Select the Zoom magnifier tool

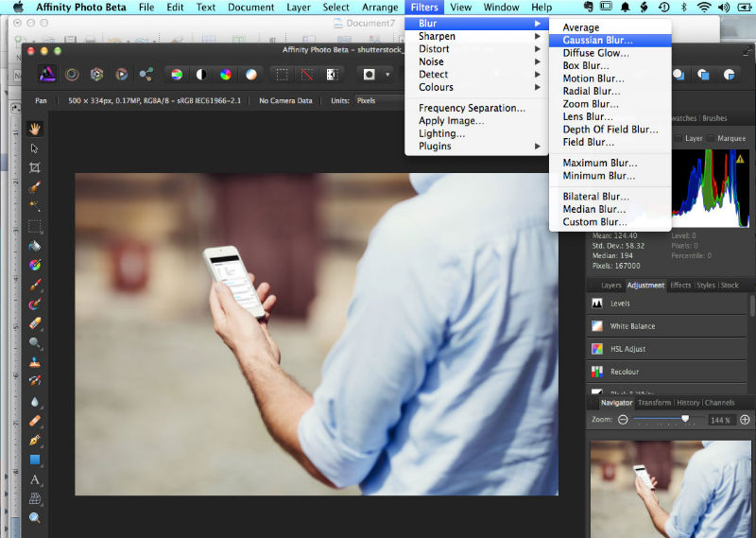pos(35,518)
